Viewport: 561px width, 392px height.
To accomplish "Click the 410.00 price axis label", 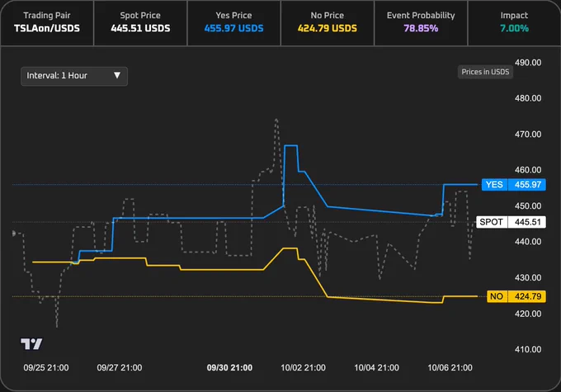I will click(x=528, y=349).
